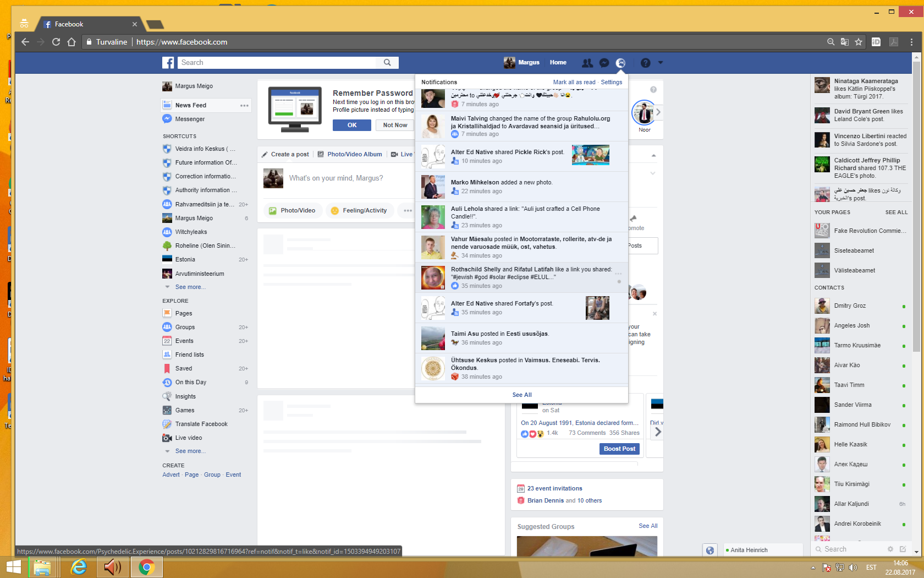This screenshot has height=578, width=924.
Task: See all Your Pages
Action: pyautogui.click(x=897, y=212)
